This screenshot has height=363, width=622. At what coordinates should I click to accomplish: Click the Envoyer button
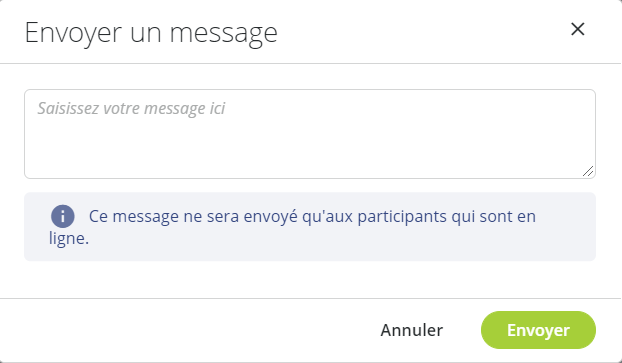point(538,330)
